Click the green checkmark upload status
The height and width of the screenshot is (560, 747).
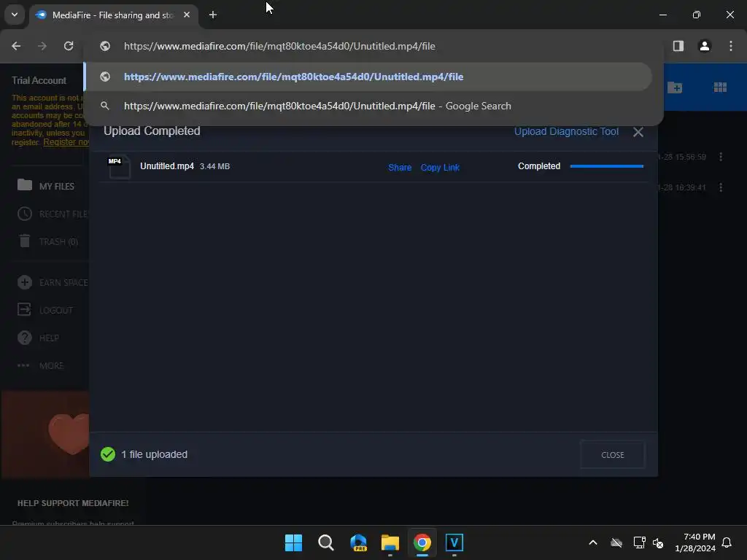(108, 454)
